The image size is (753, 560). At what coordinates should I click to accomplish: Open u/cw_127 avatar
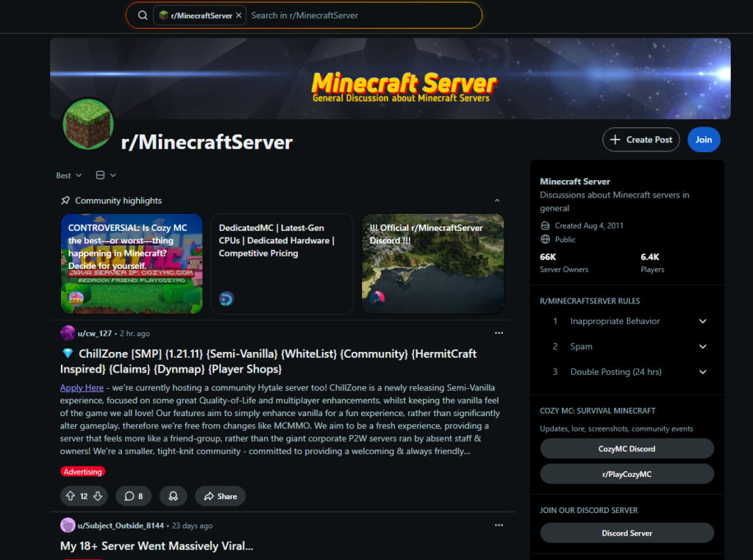[68, 333]
